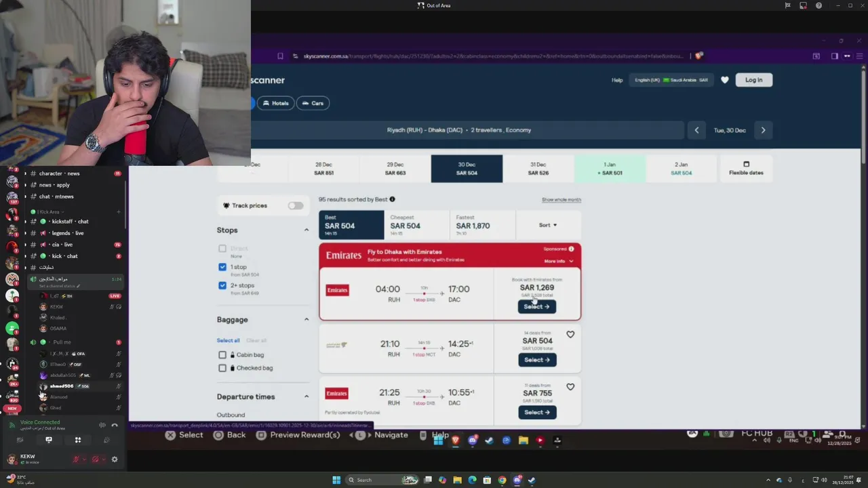
Task: Go to previous day arrow
Action: click(696, 130)
